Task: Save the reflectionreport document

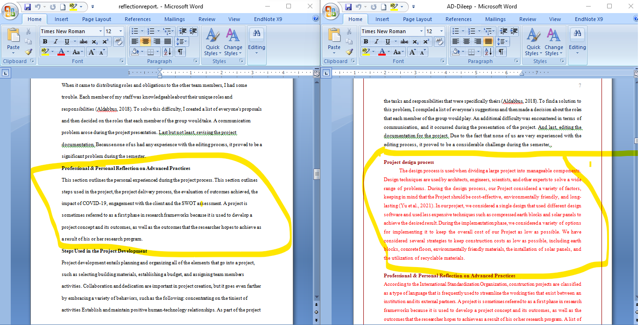Action: (27, 7)
